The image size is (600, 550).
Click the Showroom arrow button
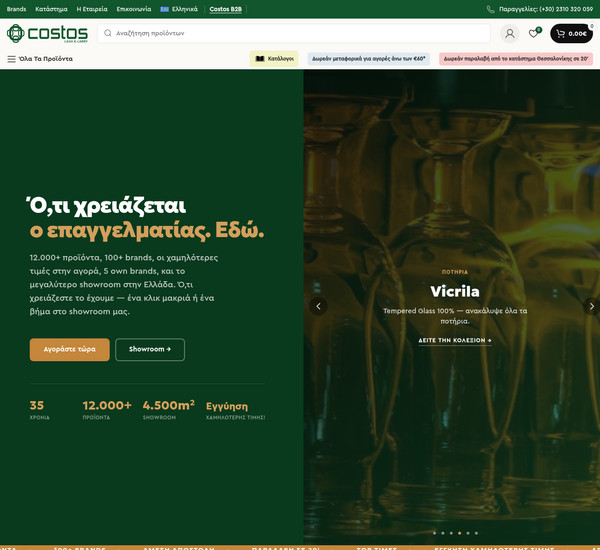click(150, 349)
